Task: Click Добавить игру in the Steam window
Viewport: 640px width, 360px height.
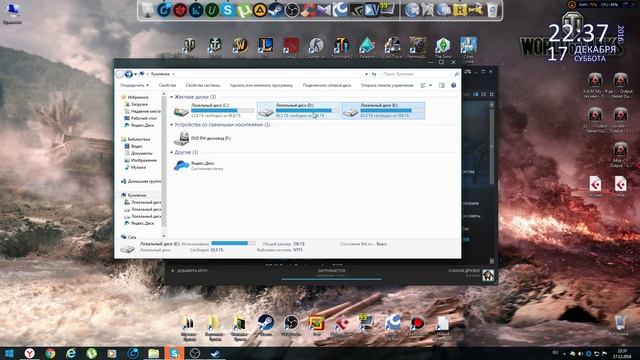Action: (189, 271)
